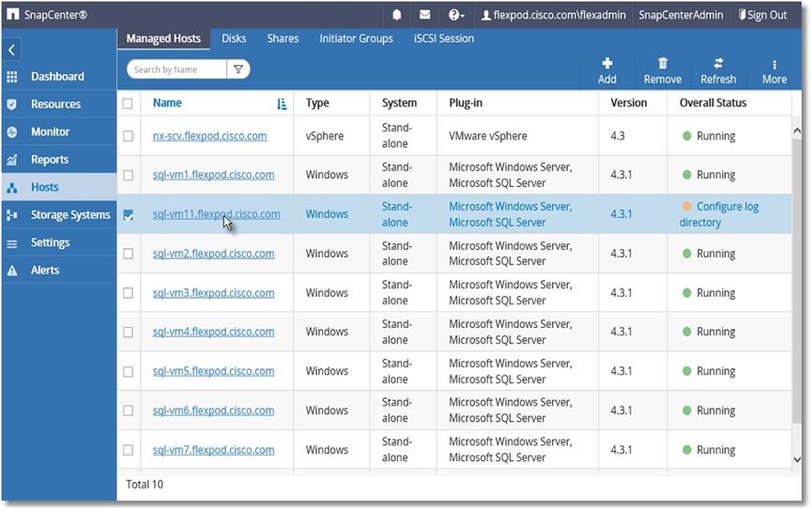Click the Total 10 footer text

click(x=145, y=485)
